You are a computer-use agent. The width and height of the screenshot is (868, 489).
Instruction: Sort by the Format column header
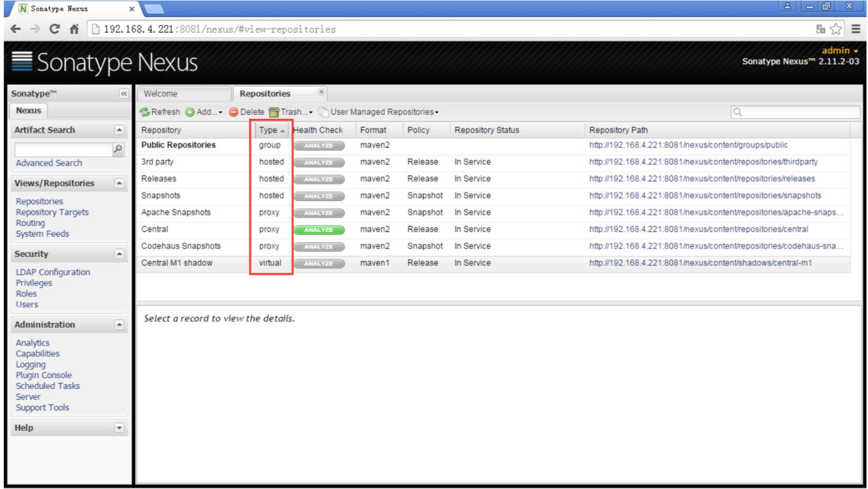point(379,130)
